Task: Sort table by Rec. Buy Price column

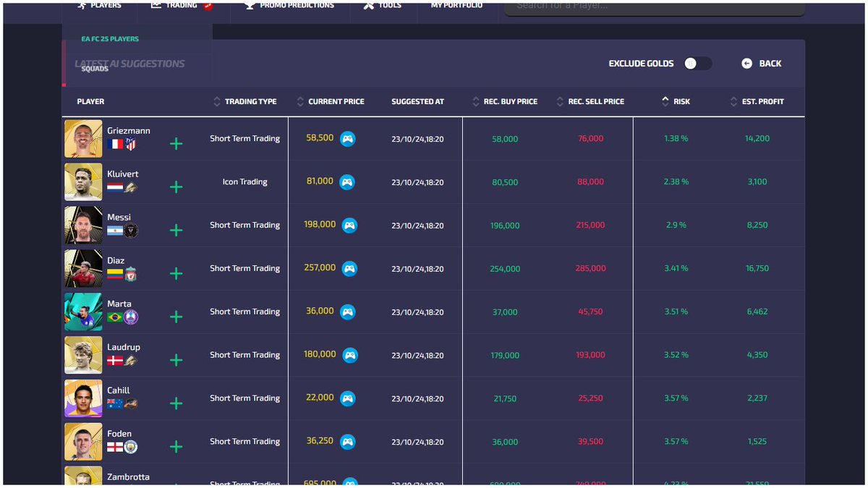Action: click(x=505, y=102)
